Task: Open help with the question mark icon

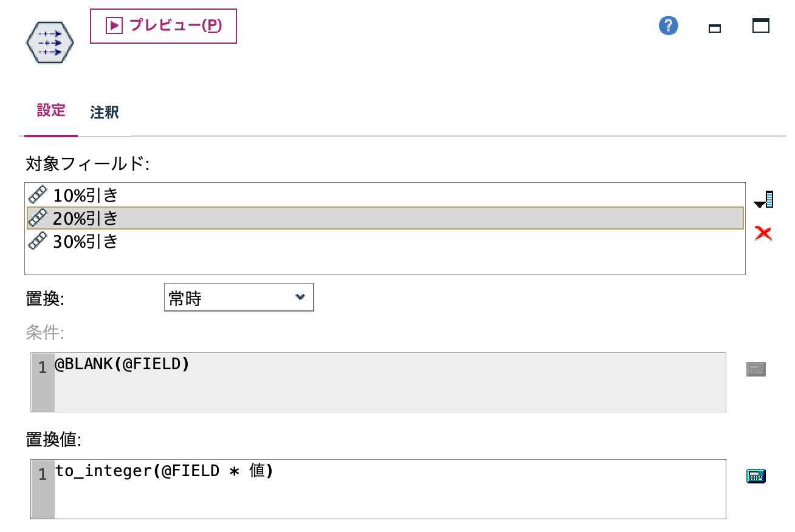Action: pos(667,26)
